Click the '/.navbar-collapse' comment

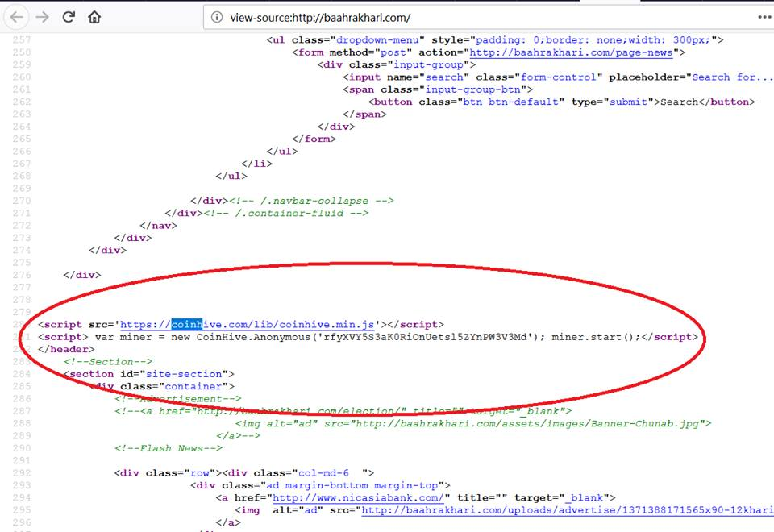(x=311, y=201)
